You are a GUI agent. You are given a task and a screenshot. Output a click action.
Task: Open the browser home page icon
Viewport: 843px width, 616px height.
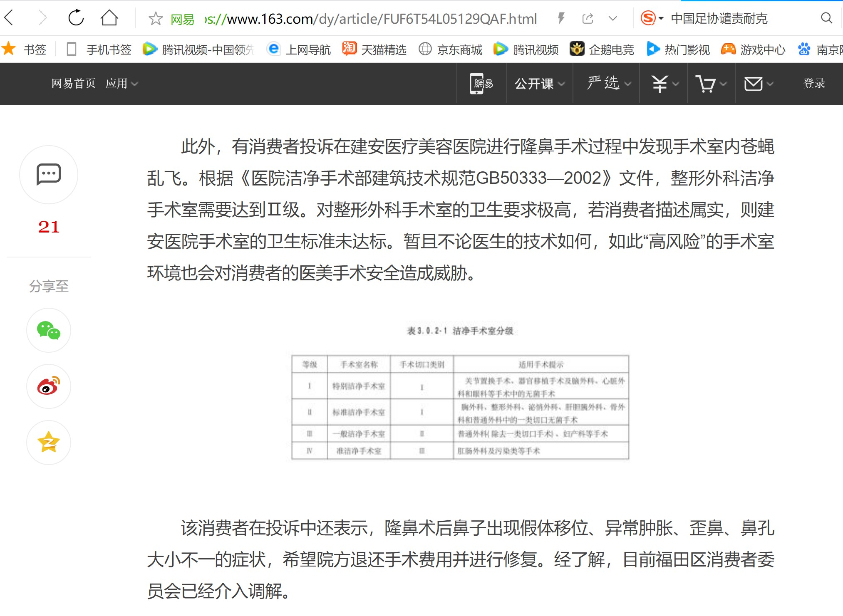109,18
